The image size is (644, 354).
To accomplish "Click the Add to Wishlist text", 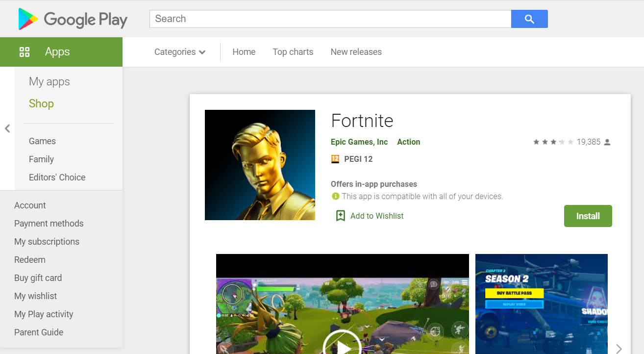I will (x=377, y=216).
